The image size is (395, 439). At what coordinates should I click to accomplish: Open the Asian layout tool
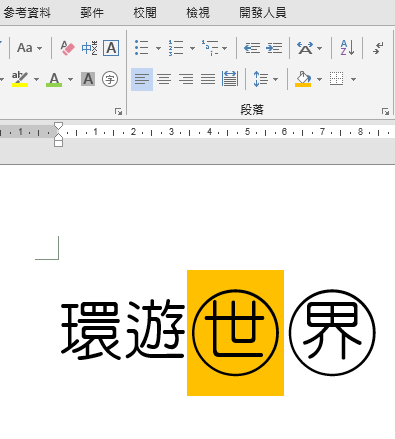tap(305, 48)
